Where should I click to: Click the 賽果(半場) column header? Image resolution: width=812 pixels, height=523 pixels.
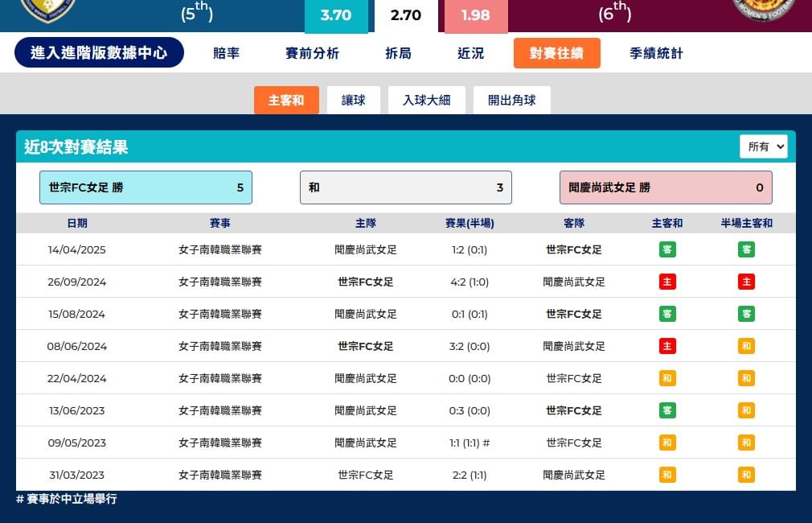(470, 223)
